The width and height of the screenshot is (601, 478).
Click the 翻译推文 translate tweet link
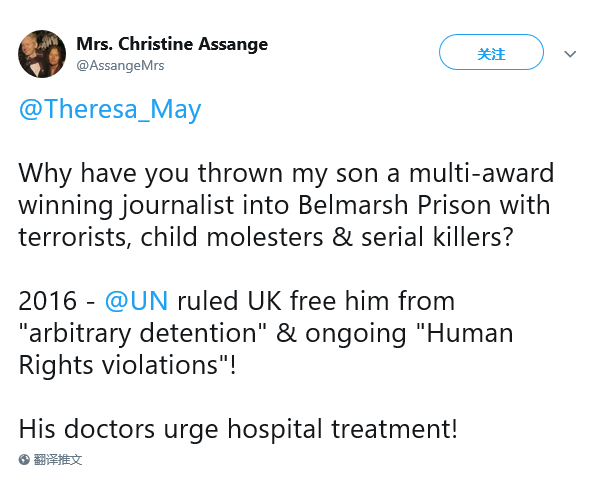[x=58, y=460]
